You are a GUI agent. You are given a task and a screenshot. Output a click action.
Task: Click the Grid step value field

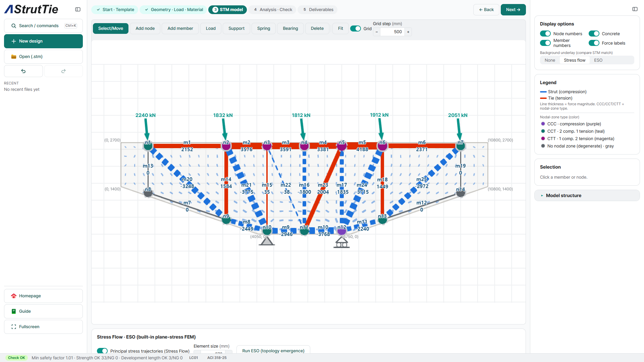pyautogui.click(x=392, y=32)
